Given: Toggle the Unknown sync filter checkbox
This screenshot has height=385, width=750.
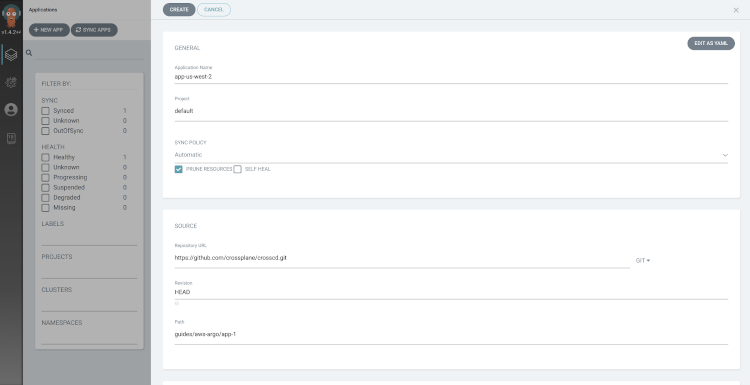Looking at the screenshot, I should point(45,121).
